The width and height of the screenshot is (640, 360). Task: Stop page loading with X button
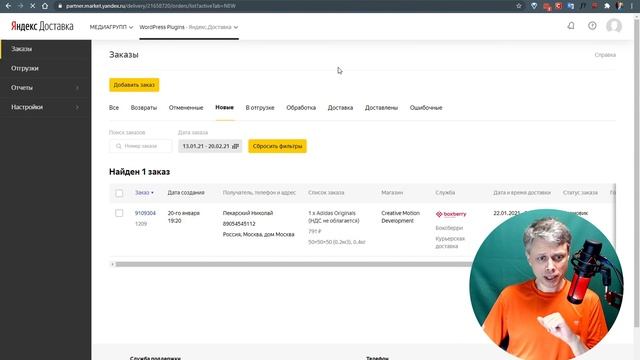click(x=32, y=6)
